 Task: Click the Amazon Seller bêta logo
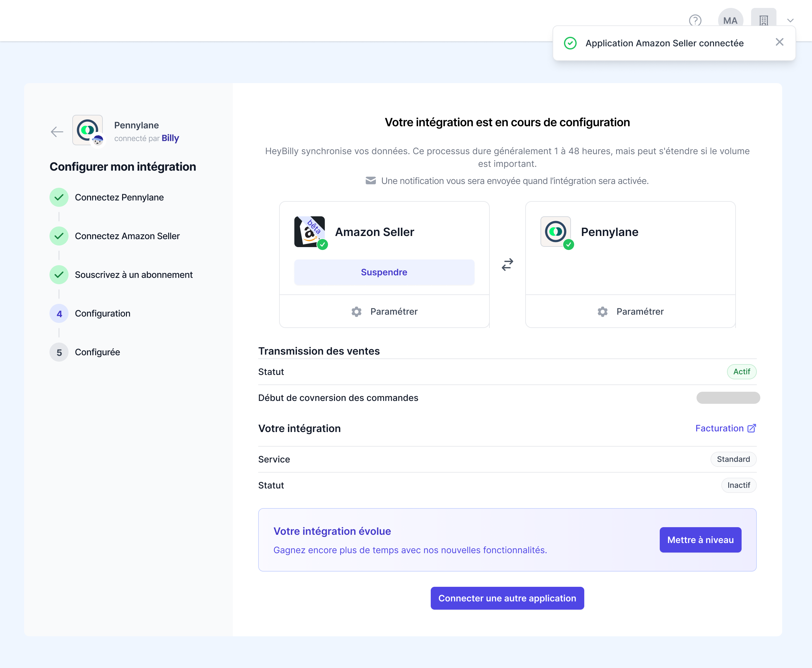coord(309,232)
